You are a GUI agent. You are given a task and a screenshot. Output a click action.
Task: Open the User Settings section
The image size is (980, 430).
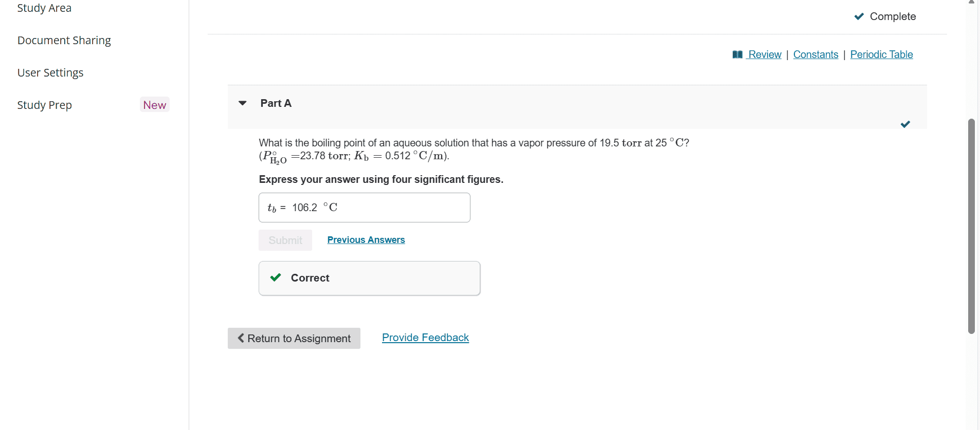(50, 72)
